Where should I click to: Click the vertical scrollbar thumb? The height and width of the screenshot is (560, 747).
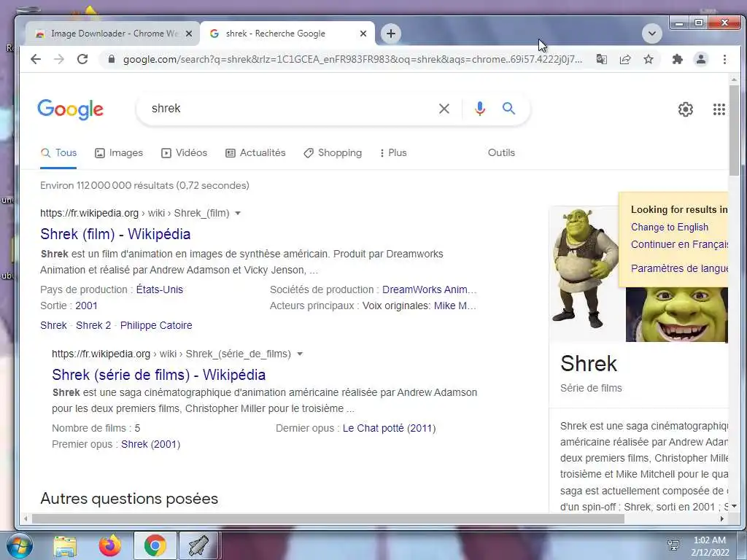click(x=734, y=130)
